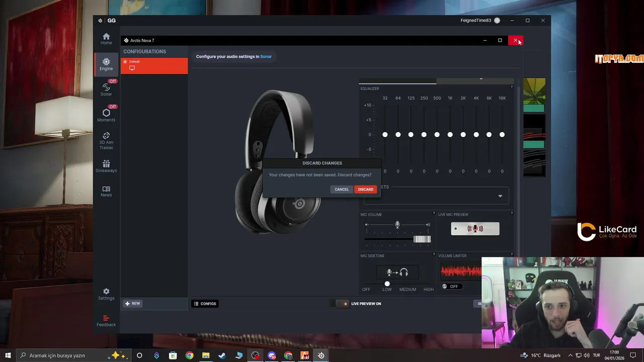The image size is (644, 362).
Task: Click the 1K equalizer slider handle
Action: [x=450, y=135]
